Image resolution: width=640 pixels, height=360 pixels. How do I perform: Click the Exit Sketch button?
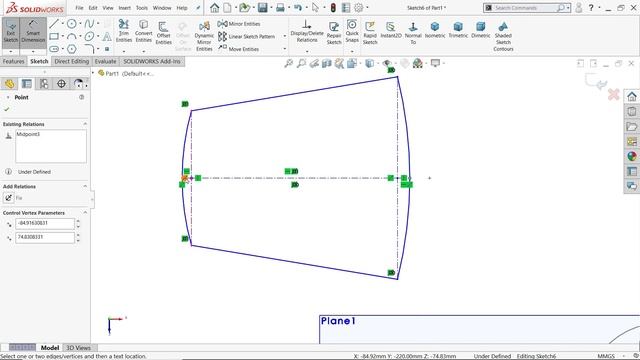coord(11,32)
